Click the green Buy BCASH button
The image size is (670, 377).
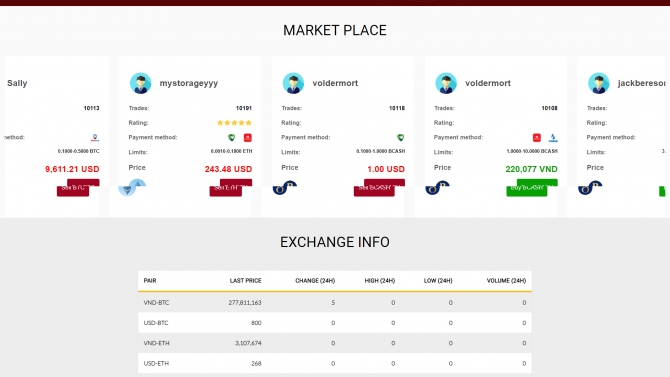click(x=532, y=188)
